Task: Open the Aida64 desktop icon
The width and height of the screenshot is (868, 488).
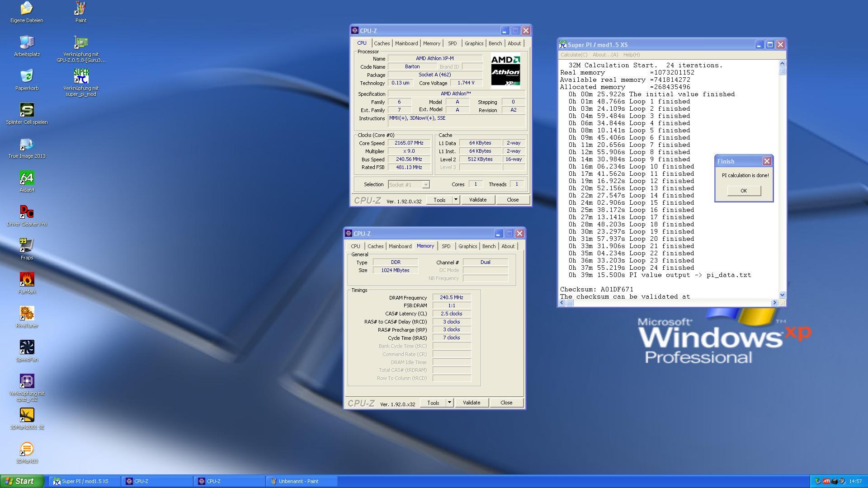Action: point(27,178)
